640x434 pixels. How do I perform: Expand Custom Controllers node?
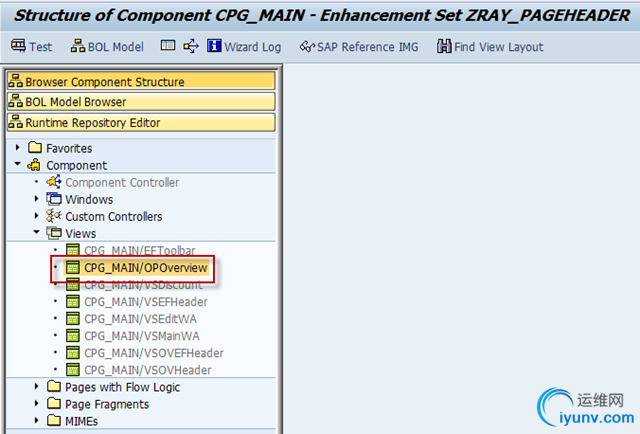click(x=36, y=216)
